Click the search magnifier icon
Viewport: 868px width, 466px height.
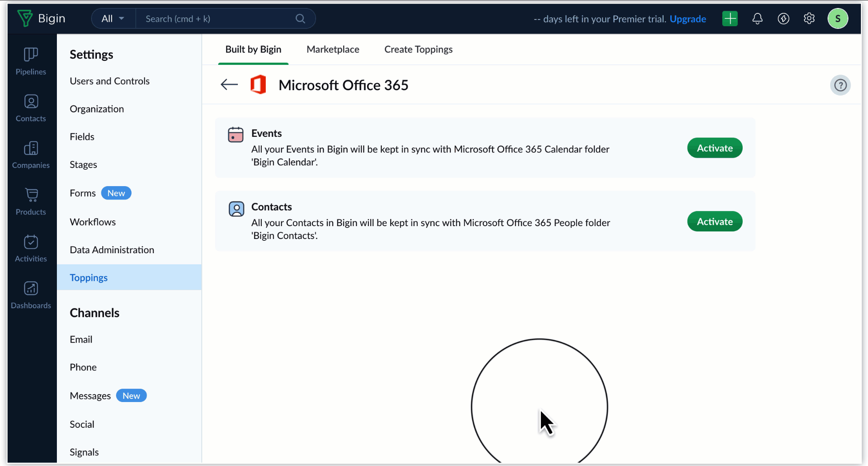300,19
